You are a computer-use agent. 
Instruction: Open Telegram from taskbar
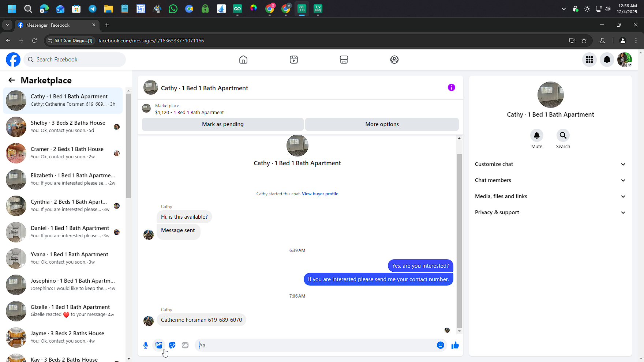[x=93, y=9]
